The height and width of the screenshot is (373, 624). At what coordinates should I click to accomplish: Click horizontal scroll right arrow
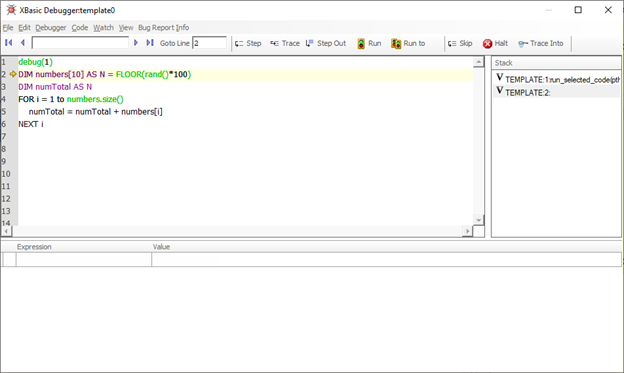tap(468, 231)
